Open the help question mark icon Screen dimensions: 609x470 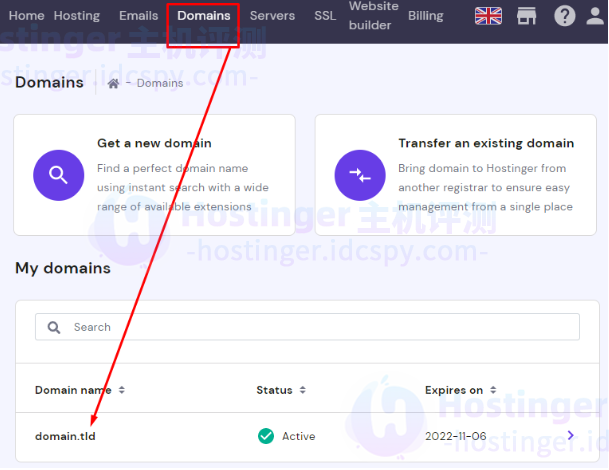[x=565, y=16]
